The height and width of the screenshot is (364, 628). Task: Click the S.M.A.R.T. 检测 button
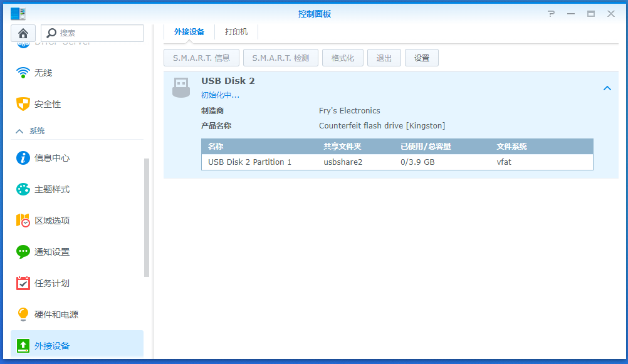[281, 58]
